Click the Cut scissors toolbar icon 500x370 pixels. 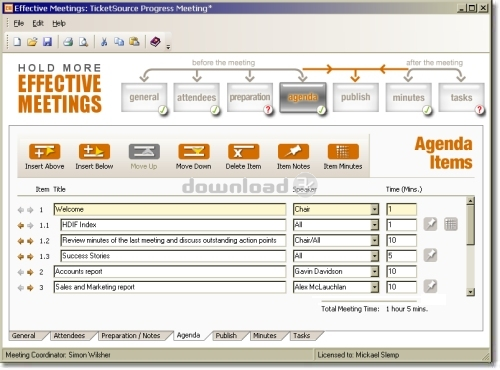tap(104, 42)
